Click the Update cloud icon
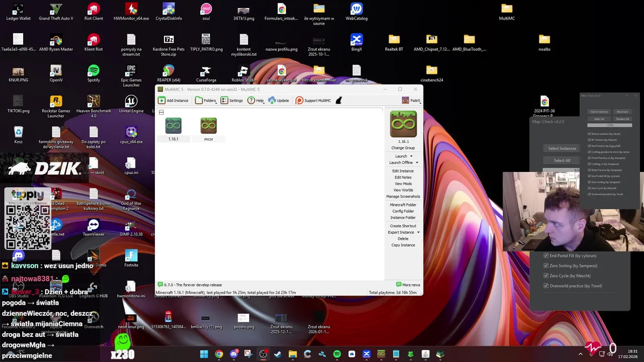The height and width of the screenshot is (362, 644). pyautogui.click(x=272, y=101)
